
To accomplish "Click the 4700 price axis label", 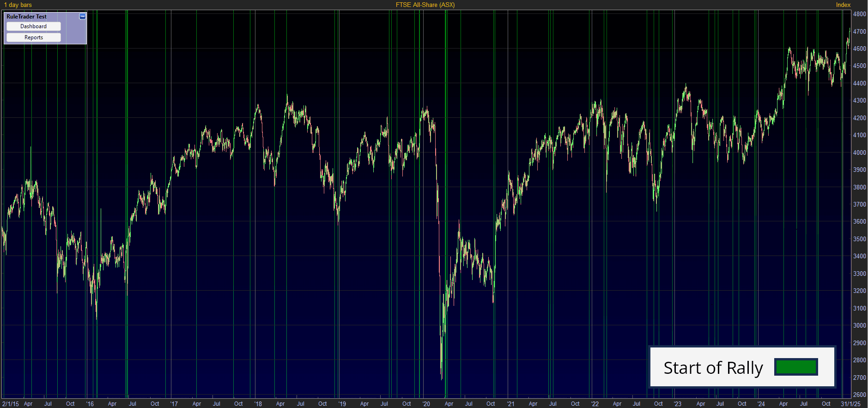I will pyautogui.click(x=859, y=31).
